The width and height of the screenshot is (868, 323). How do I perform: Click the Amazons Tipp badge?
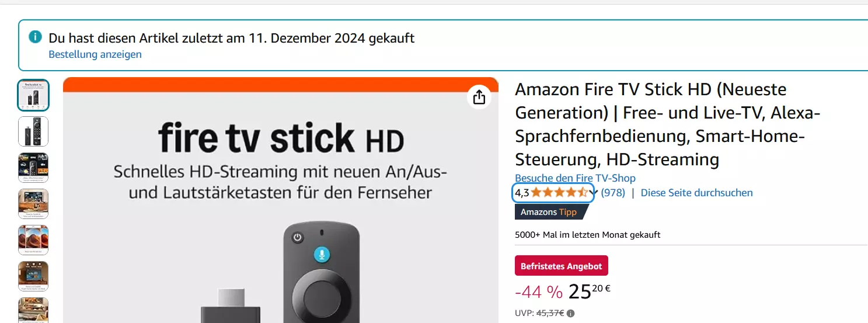[549, 212]
